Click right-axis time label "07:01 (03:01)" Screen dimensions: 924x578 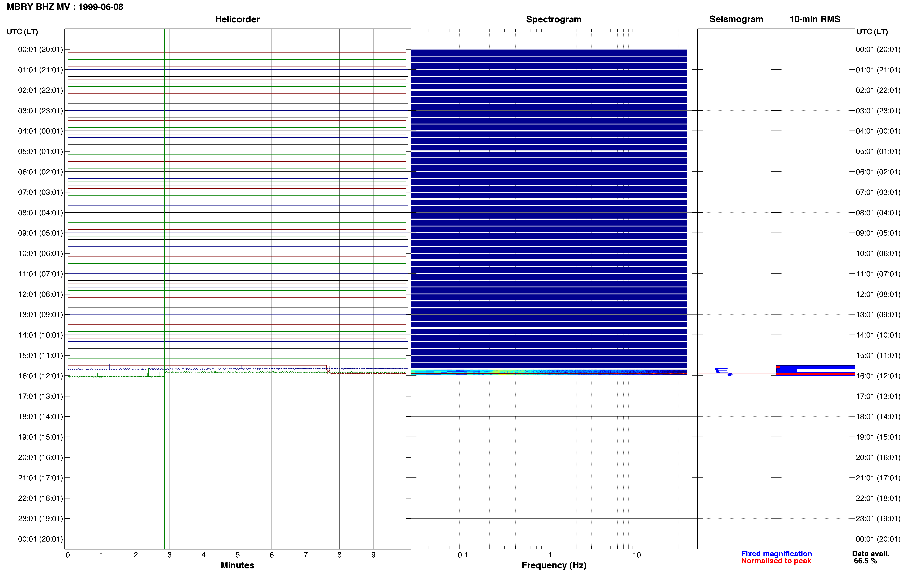(878, 192)
